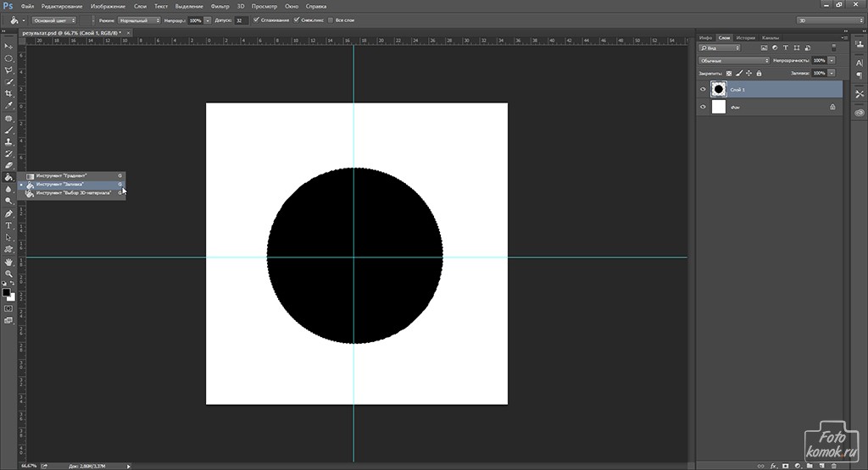Select the Crop tool
This screenshot has width=868, height=470.
(x=8, y=93)
